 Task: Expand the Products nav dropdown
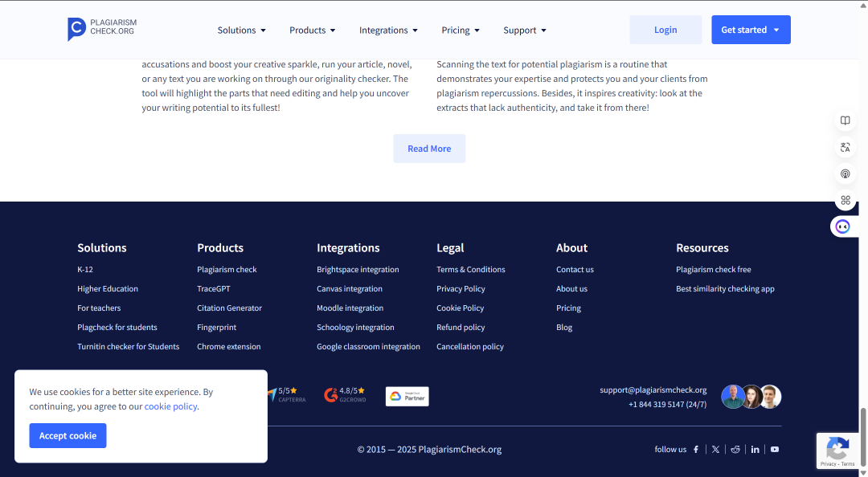[312, 30]
